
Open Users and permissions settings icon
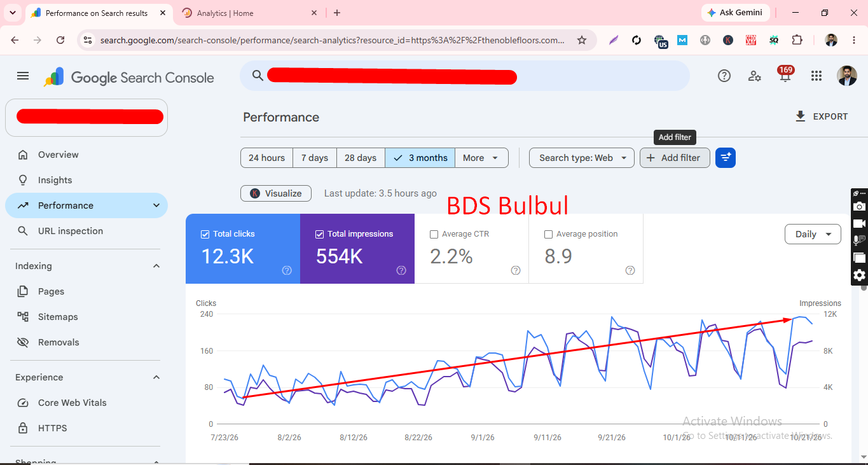tap(755, 76)
